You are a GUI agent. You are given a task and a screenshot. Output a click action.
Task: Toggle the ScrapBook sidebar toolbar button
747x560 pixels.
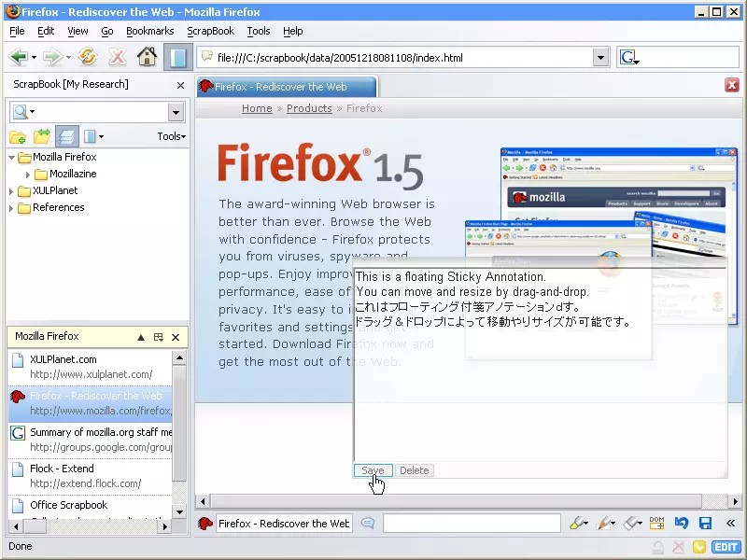coord(177,57)
